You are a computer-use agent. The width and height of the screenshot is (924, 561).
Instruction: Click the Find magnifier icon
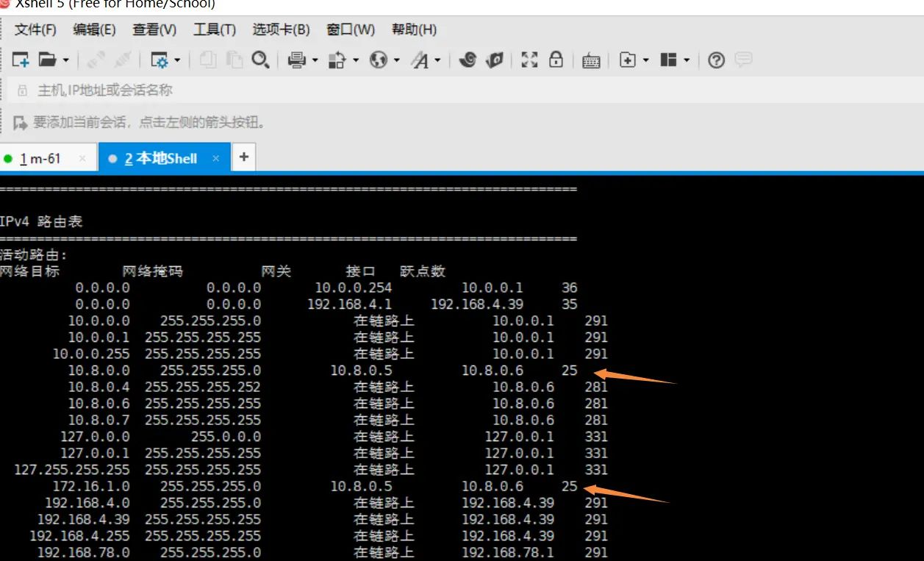point(261,60)
